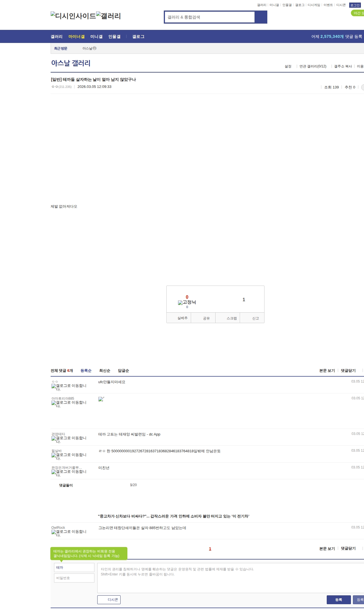Click top 댓글닫기 above comments

tap(348, 371)
